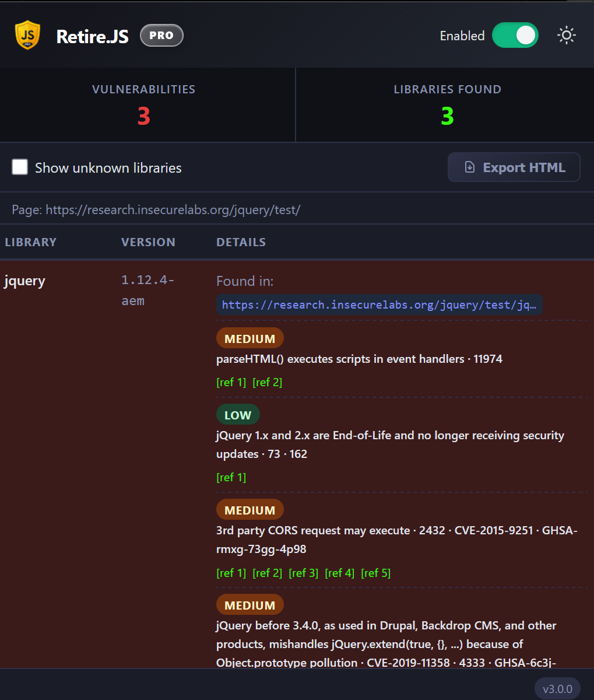Check Show unknown libraries box
The image size is (594, 700).
[x=20, y=167]
